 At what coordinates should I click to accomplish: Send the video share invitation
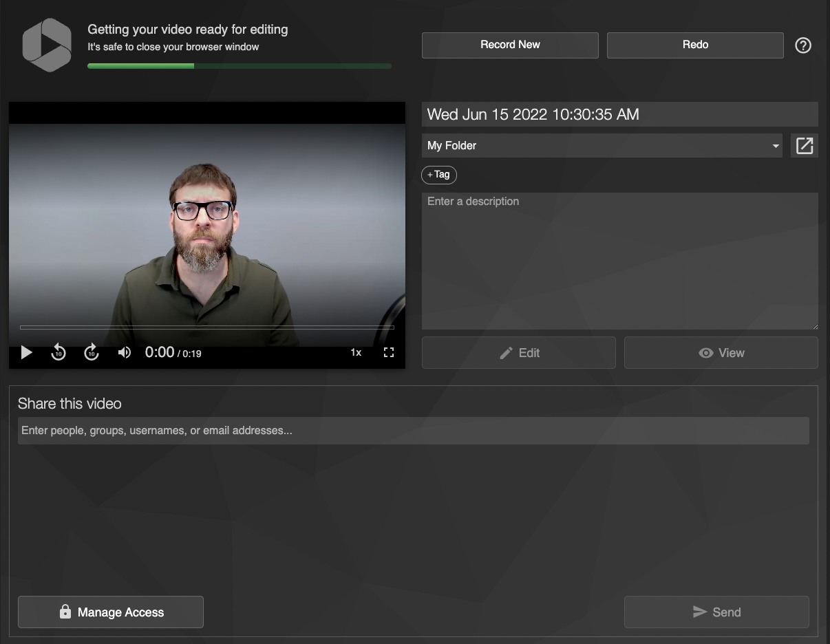pyautogui.click(x=716, y=612)
